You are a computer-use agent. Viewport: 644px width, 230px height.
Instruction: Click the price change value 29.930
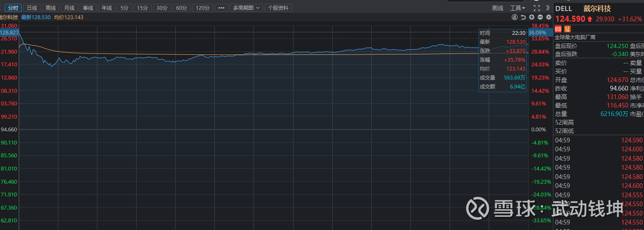tap(605, 19)
